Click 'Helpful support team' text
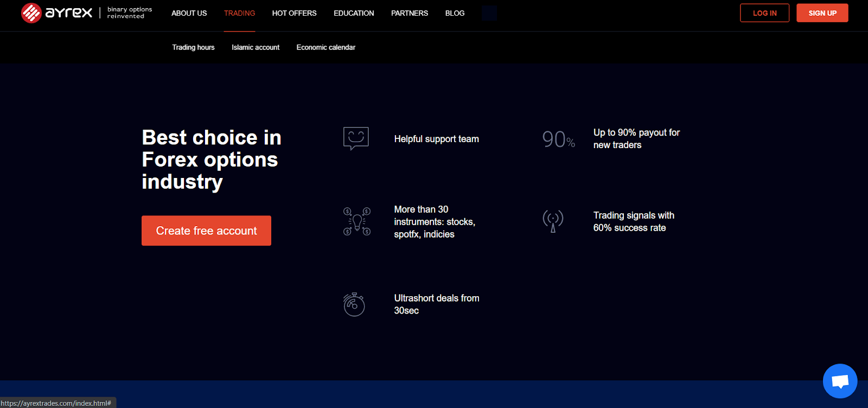 pyautogui.click(x=437, y=139)
